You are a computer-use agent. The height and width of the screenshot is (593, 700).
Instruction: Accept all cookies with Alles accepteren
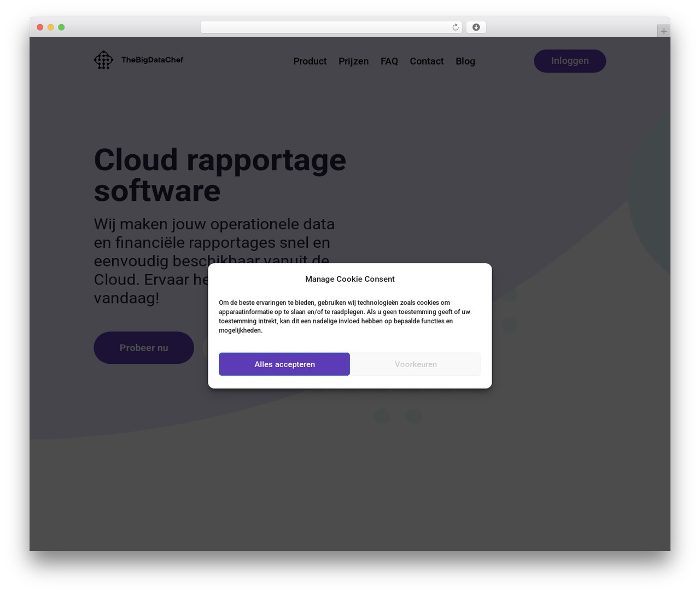click(284, 364)
